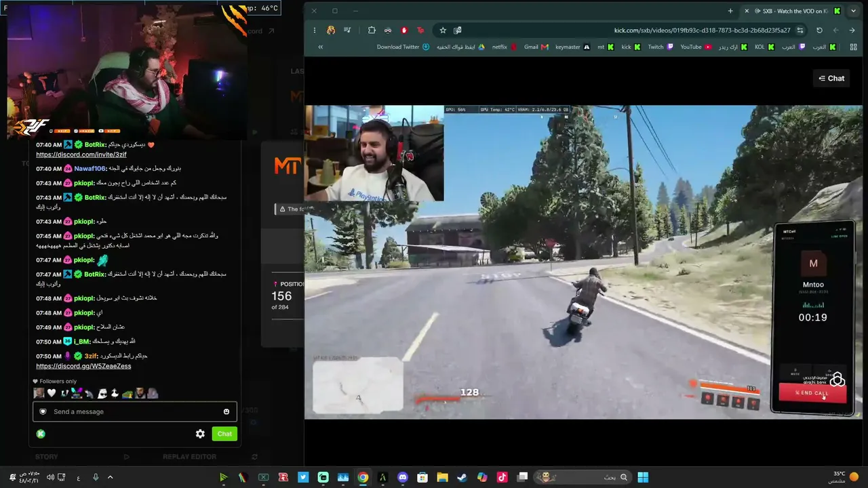Close the SXB Watch the VOD tab
868x488 pixels.
coord(747,11)
